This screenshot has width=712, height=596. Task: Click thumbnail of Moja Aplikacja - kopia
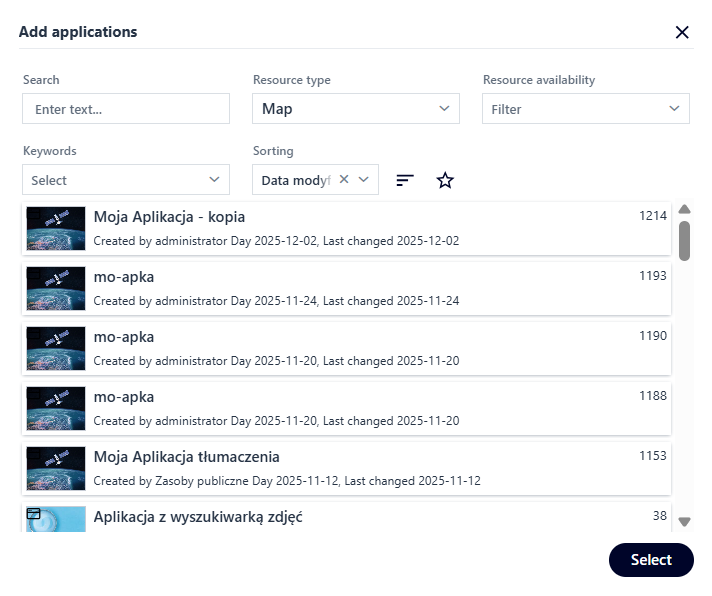56,229
